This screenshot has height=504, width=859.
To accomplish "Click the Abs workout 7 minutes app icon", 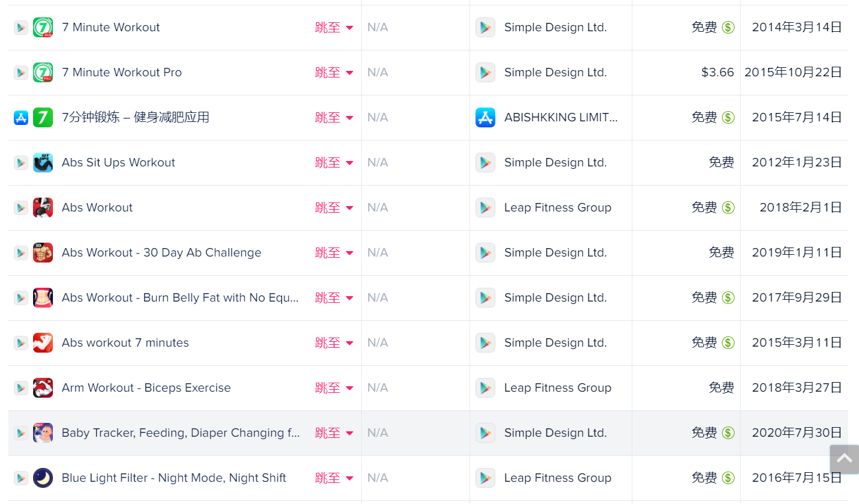I will pyautogui.click(x=43, y=343).
